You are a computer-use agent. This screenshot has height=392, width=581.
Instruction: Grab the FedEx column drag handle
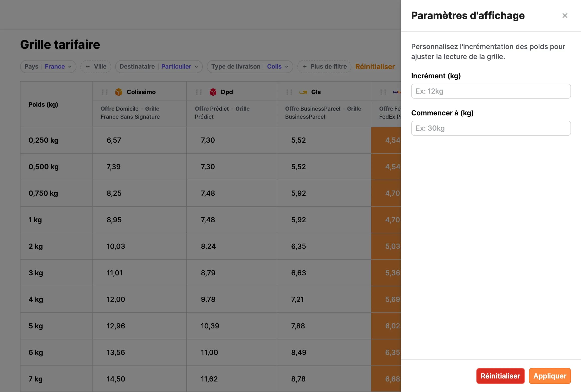tap(383, 92)
